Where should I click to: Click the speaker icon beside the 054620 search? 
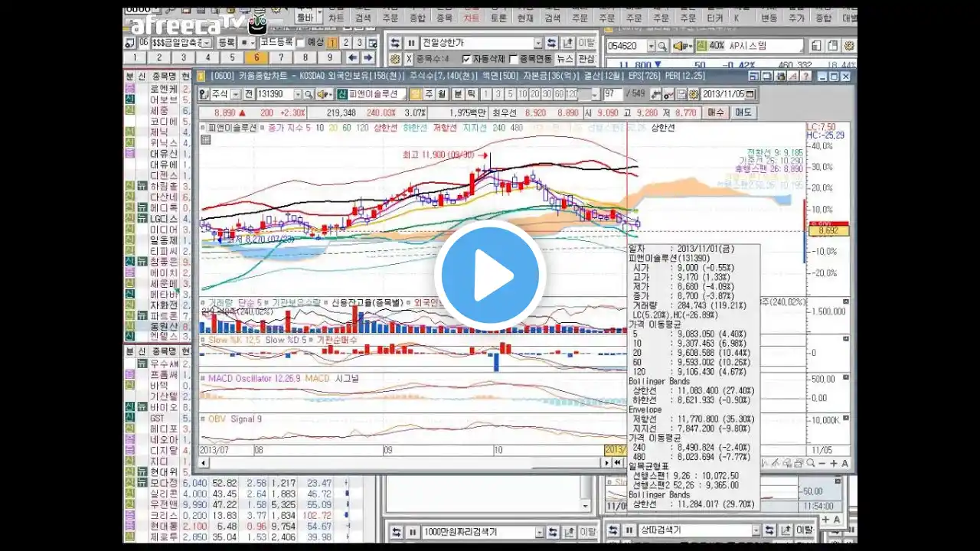point(683,46)
